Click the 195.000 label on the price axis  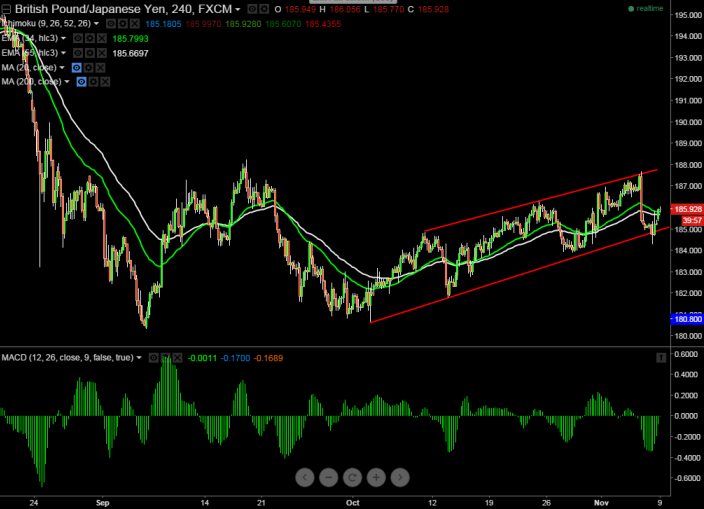(x=688, y=15)
